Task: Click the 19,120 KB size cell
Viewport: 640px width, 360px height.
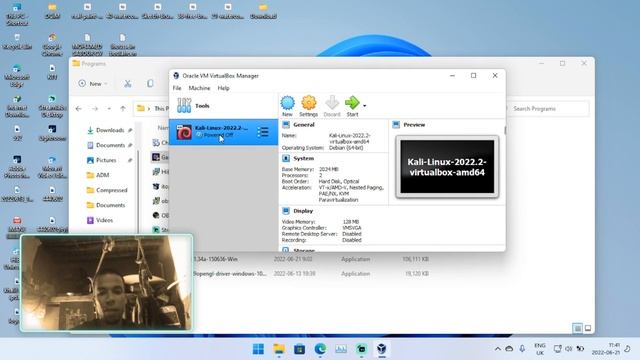Action: (416, 273)
